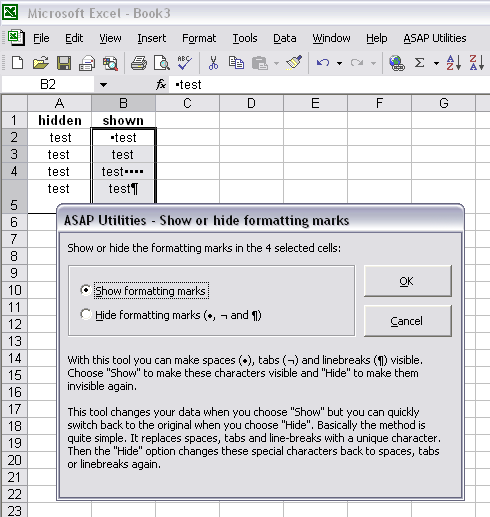
Task: Click cell B5 containing test¶
Action: click(x=123, y=192)
